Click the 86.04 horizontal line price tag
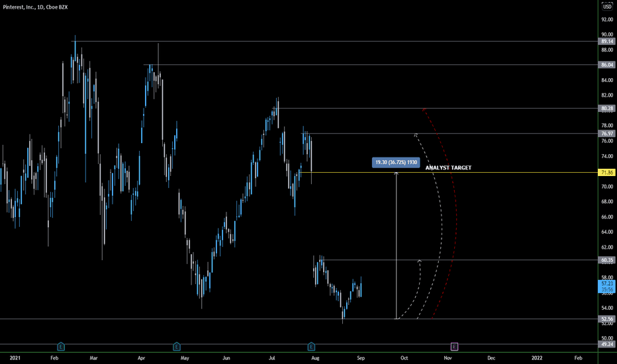Image resolution: width=617 pixels, height=364 pixels. pyautogui.click(x=607, y=65)
